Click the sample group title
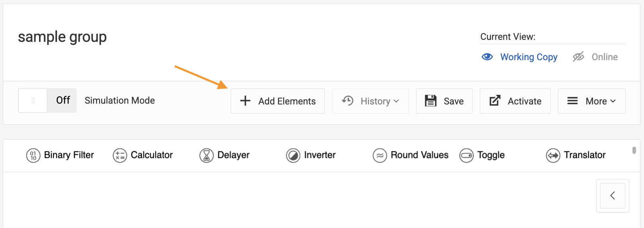The width and height of the screenshot is (644, 228). point(62,37)
